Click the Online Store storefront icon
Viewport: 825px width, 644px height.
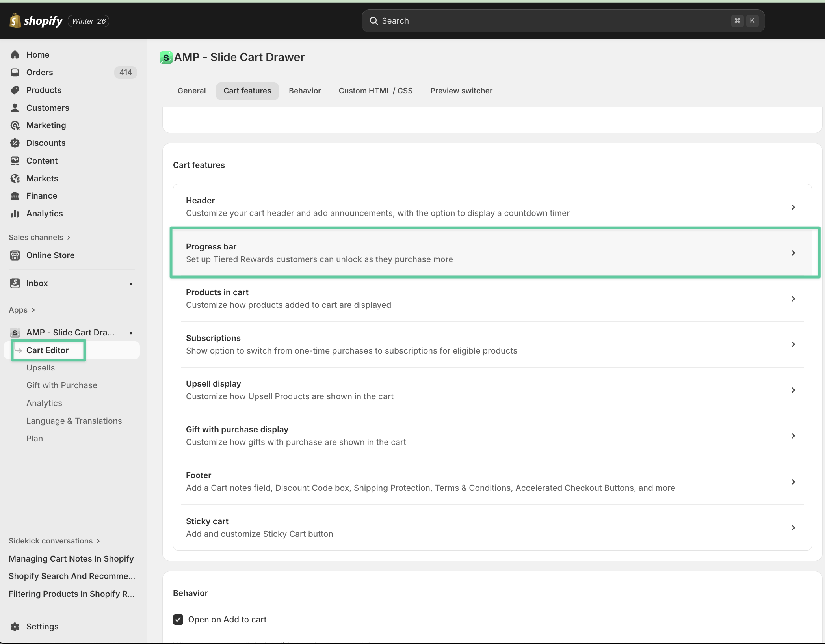pyautogui.click(x=15, y=255)
